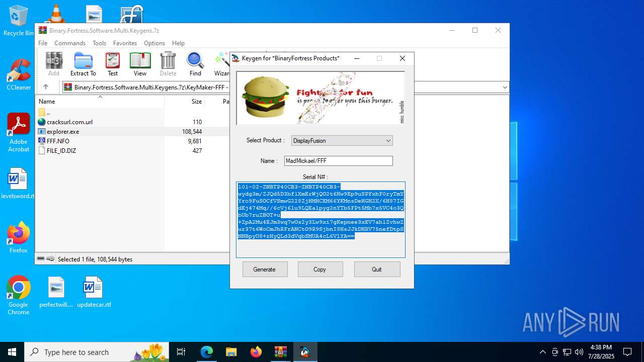The width and height of the screenshot is (644, 362).
Task: Click the Find toolbar icon
Action: tap(195, 64)
